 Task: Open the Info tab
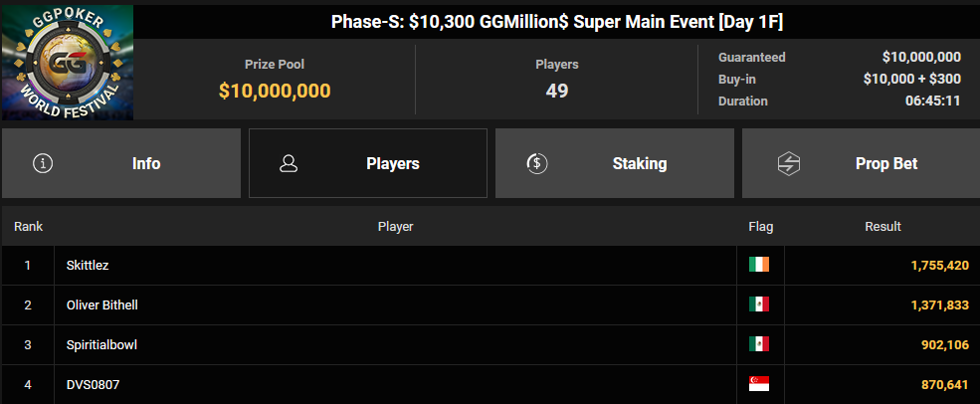pos(121,163)
